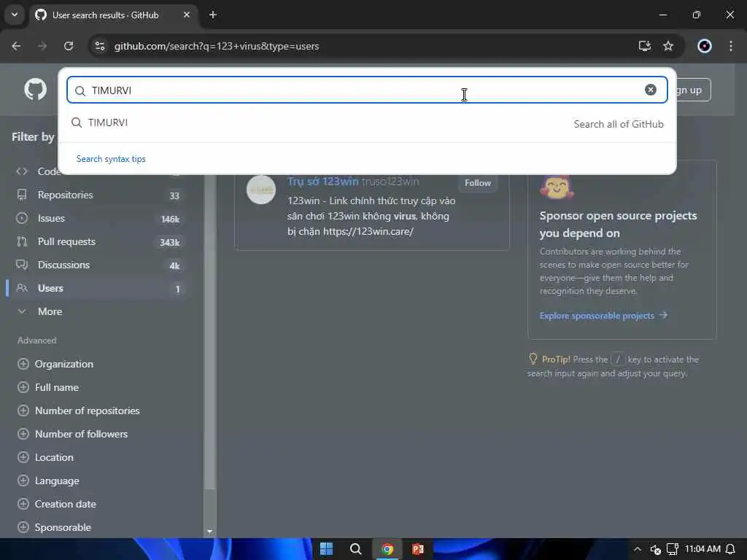Open the tab search dropdown

click(x=15, y=15)
